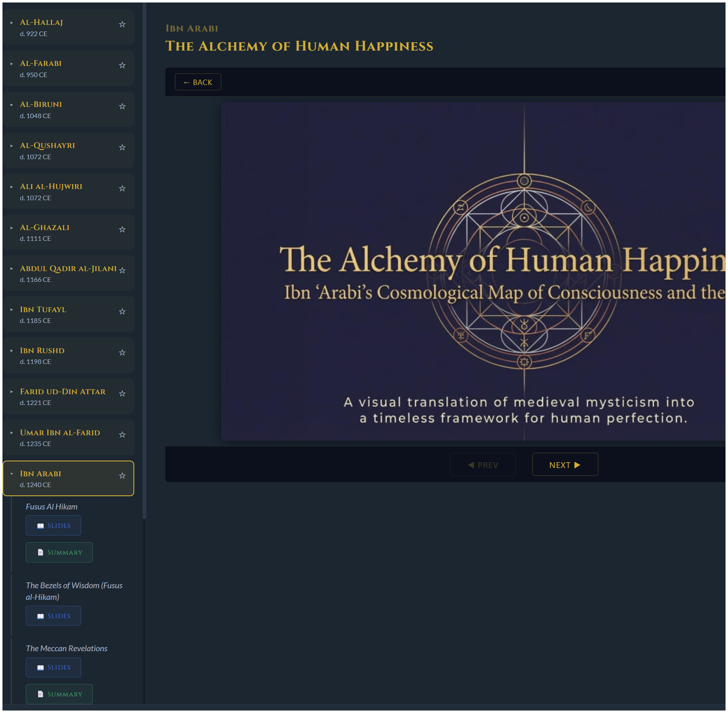This screenshot has width=728, height=713.
Task: Open Slides for The Bezels of Wisdom
Action: tap(53, 616)
